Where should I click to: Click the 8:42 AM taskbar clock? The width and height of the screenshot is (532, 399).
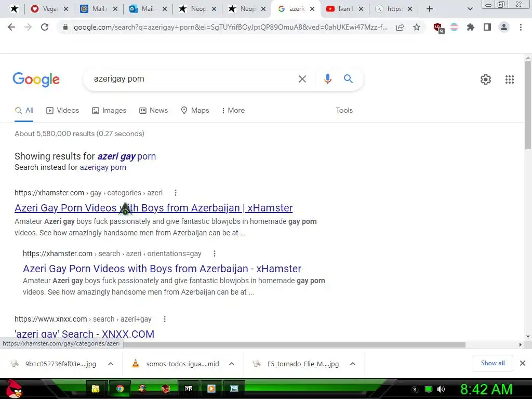pos(486,389)
